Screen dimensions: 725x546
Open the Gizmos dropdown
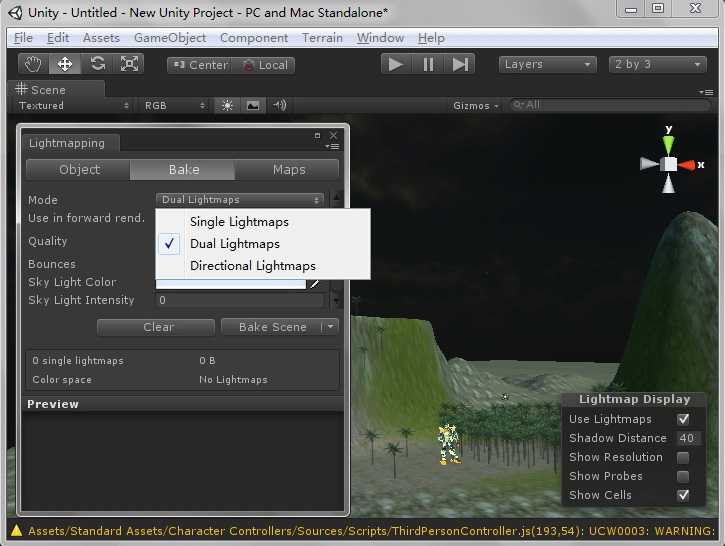point(476,106)
